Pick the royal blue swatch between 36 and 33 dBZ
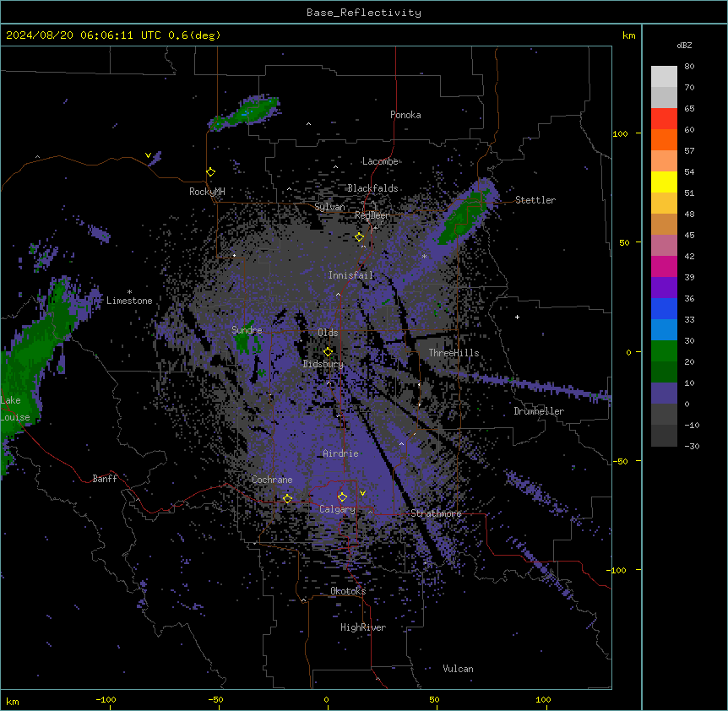The width and height of the screenshot is (728, 711). pyautogui.click(x=664, y=308)
